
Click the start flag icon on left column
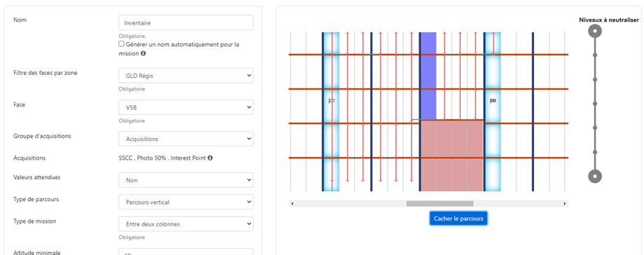331,100
